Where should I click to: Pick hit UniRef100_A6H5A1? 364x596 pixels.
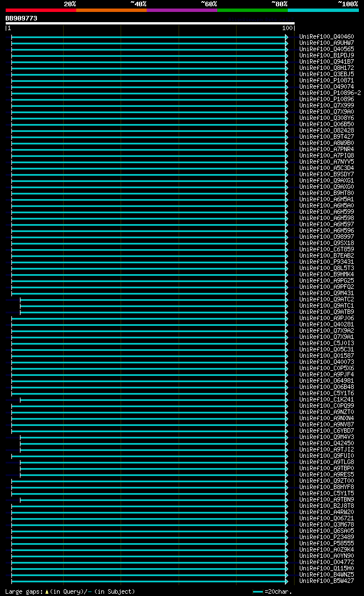[326, 200]
